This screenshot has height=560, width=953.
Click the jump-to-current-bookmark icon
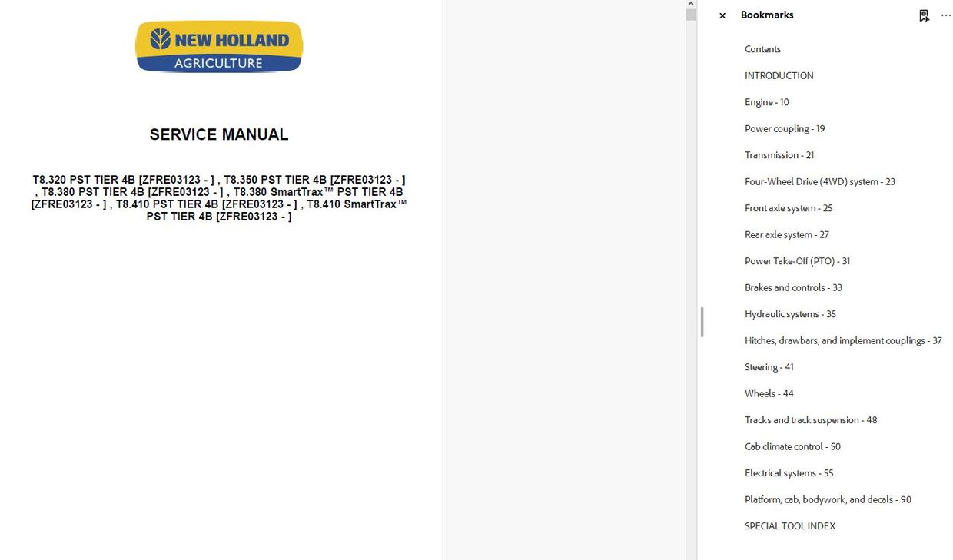click(x=924, y=15)
